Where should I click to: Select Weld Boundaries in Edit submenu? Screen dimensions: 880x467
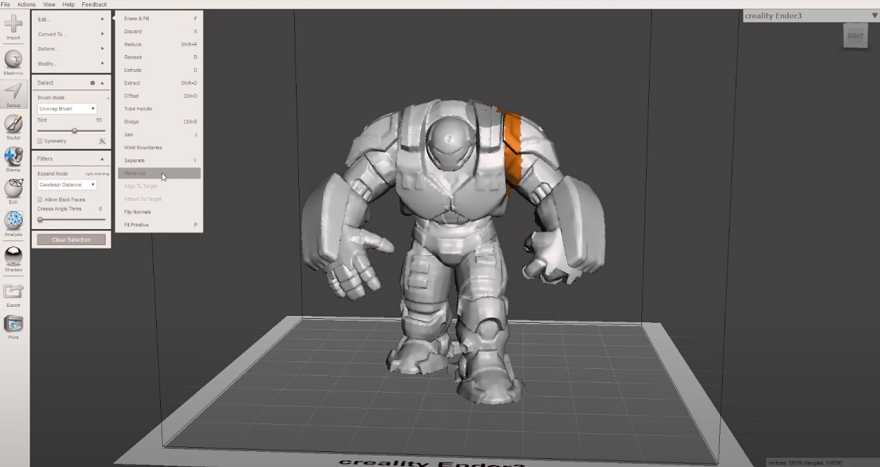pos(159,148)
